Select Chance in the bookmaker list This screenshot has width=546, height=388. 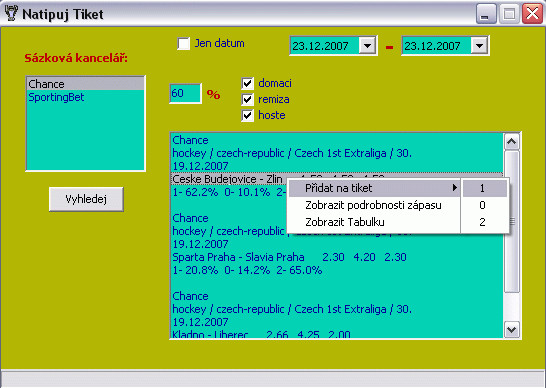[x=86, y=84]
